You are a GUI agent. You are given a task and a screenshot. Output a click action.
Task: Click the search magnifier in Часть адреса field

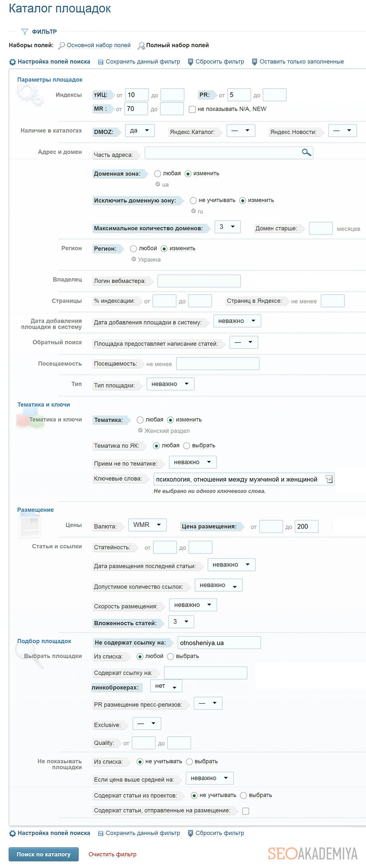pyautogui.click(x=306, y=152)
